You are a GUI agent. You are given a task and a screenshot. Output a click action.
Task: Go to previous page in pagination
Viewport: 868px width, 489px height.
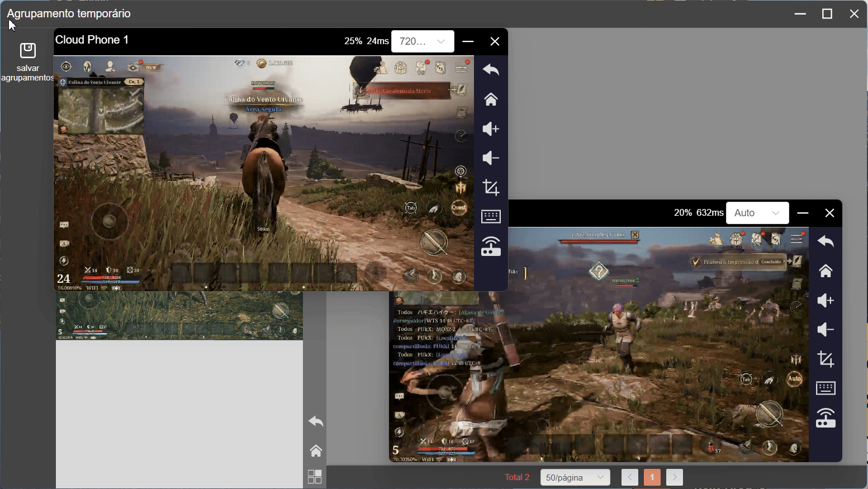tap(629, 477)
